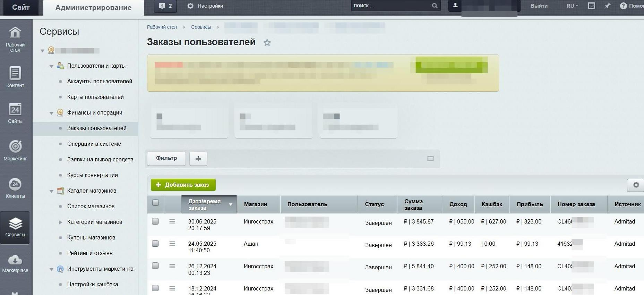
Task: Open row menu for 24.05.2025 order
Action: click(172, 244)
